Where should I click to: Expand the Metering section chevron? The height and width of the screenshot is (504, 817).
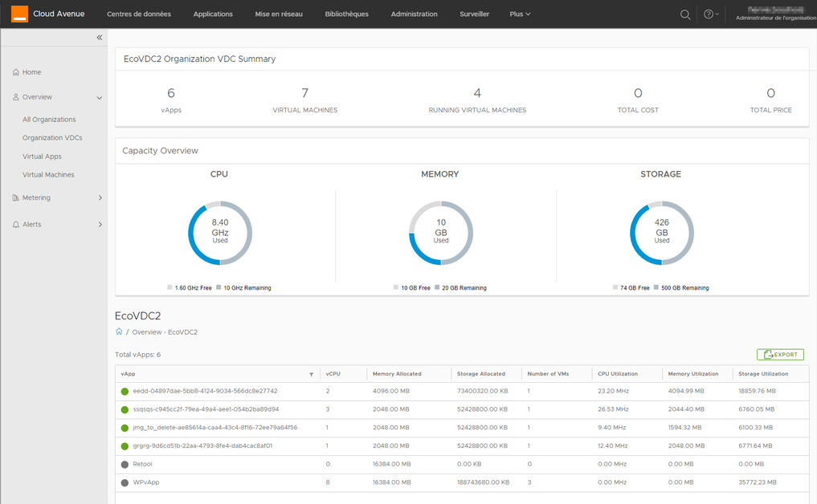tap(100, 198)
